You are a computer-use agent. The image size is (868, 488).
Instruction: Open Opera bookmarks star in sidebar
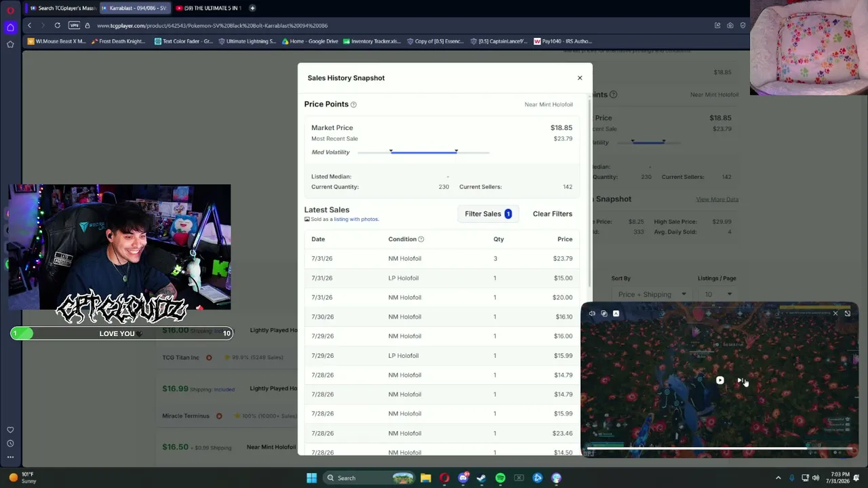point(10,44)
